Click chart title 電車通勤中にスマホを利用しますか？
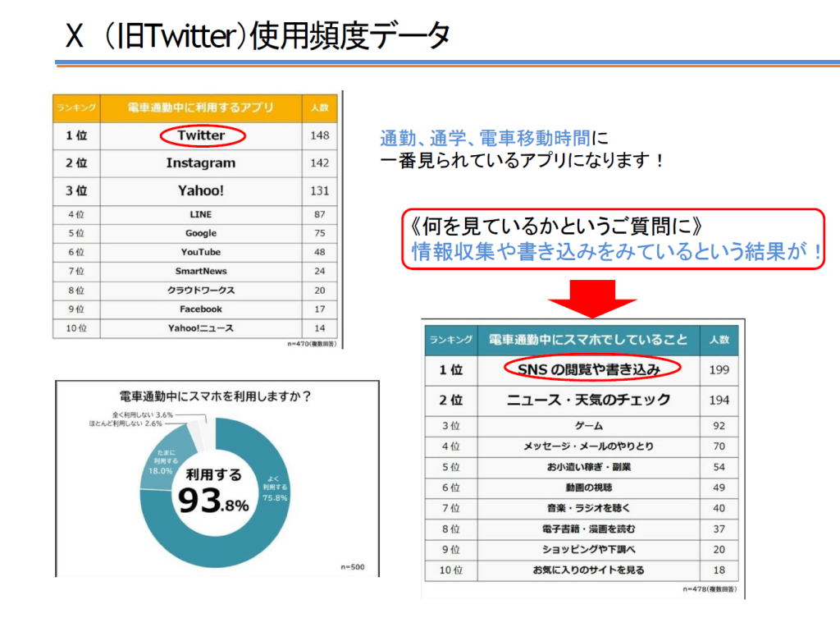The width and height of the screenshot is (840, 618). point(216,396)
